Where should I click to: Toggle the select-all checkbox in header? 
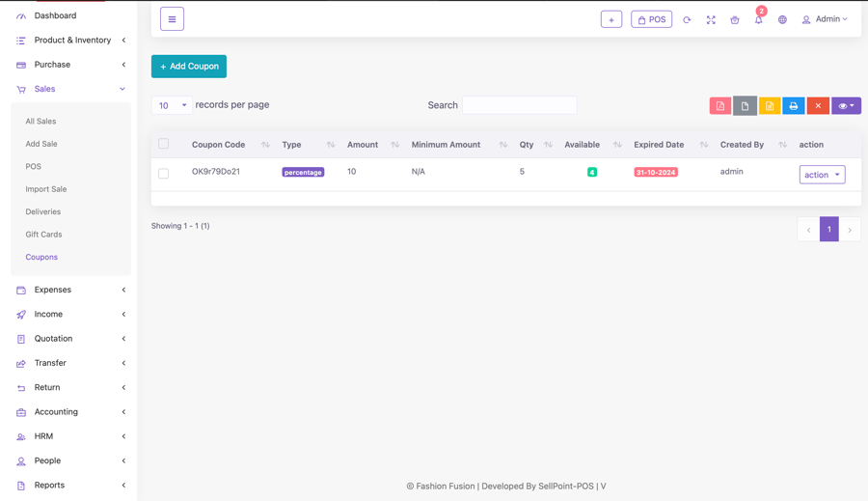164,144
